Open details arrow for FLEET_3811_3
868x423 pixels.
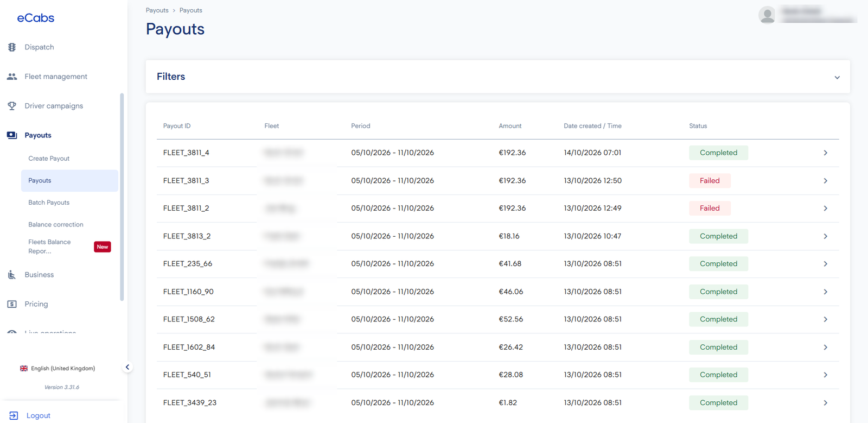(826, 181)
